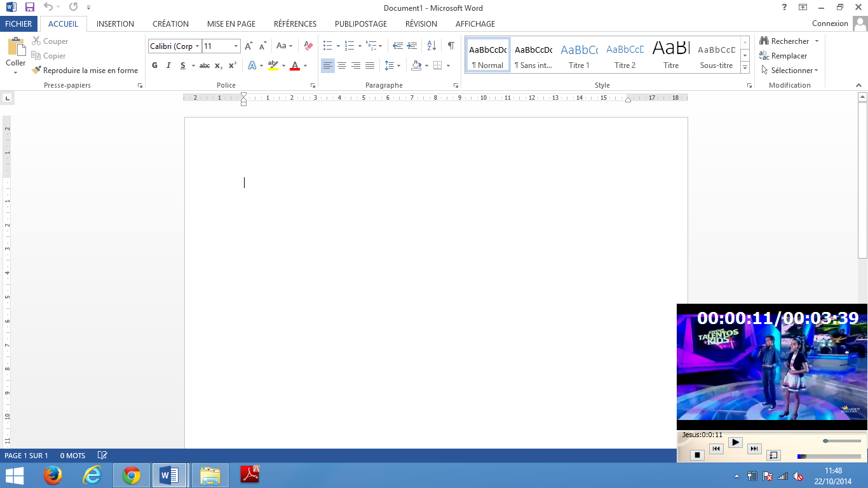Shrink the font size one step
Image resolution: width=868 pixels, height=488 pixels.
pyautogui.click(x=262, y=46)
